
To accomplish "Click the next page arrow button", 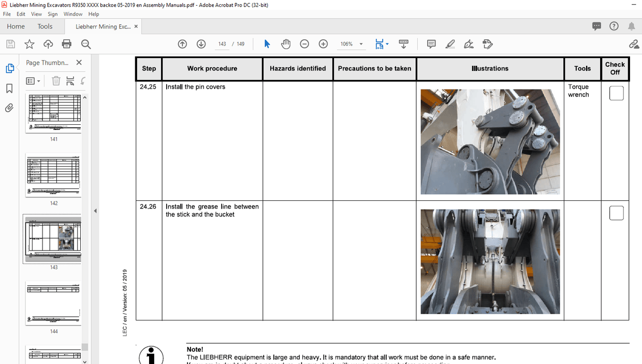I will pos(201,44).
